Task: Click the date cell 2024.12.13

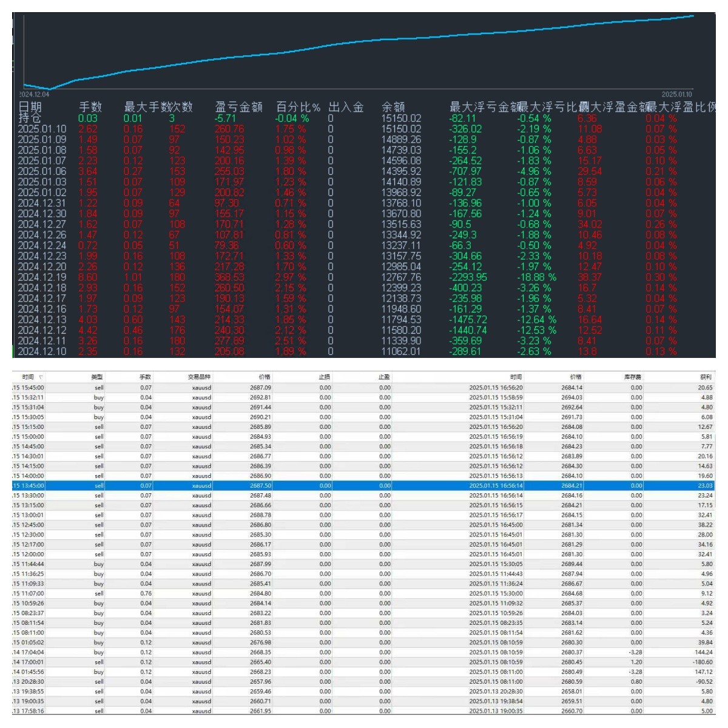Action: (x=42, y=320)
